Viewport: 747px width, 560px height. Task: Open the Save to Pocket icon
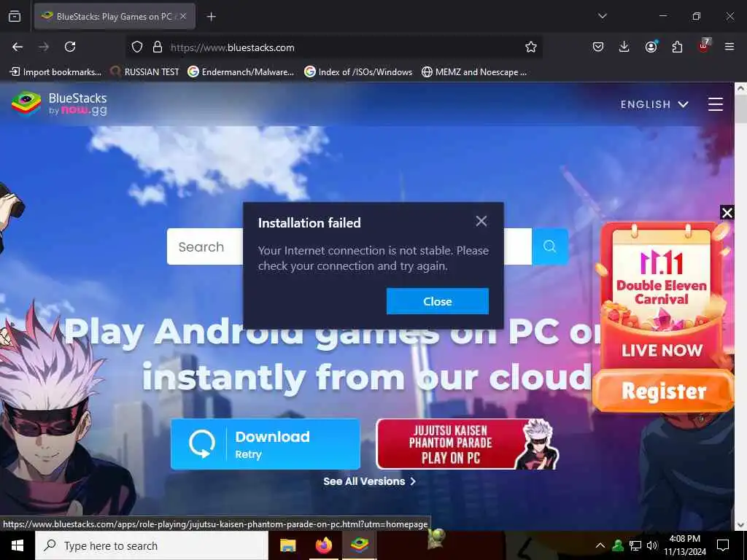click(x=598, y=47)
